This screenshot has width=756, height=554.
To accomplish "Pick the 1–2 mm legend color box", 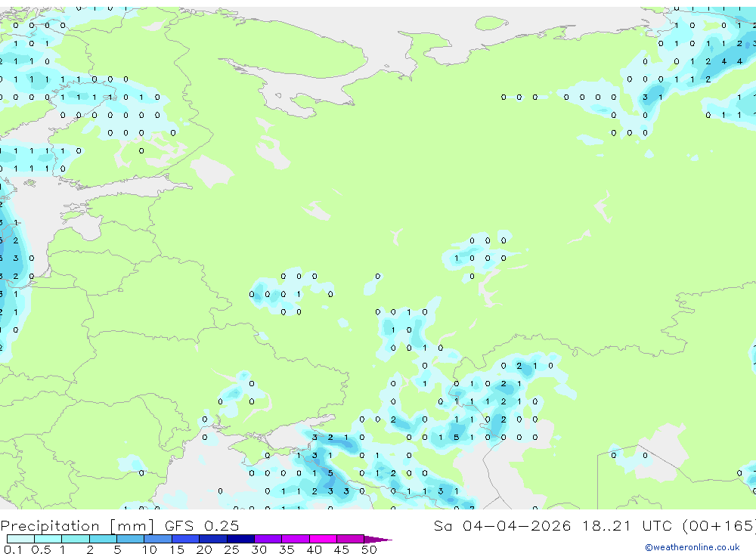I will click(76, 539).
